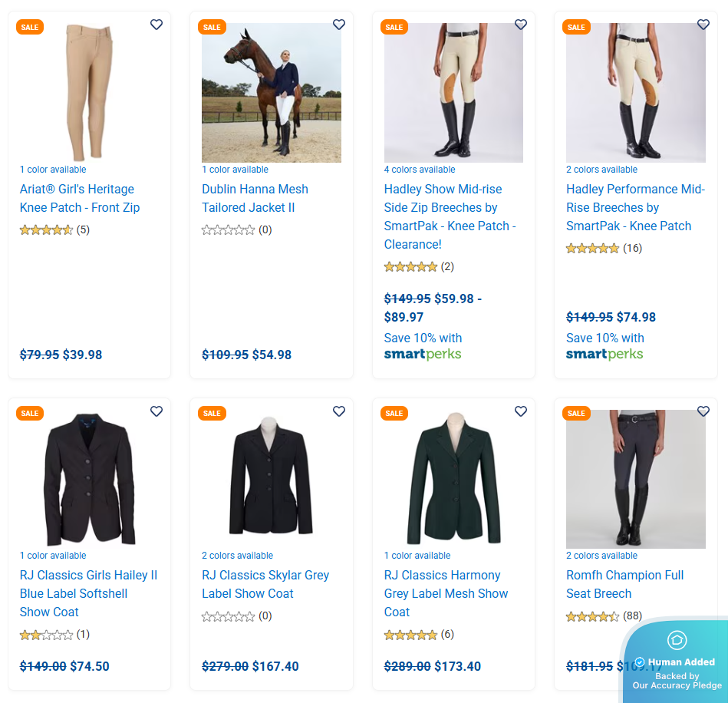Viewport: 728px width, 703px height.
Task: Click smartperks logo under Hadley Show Breeches
Action: (x=423, y=354)
